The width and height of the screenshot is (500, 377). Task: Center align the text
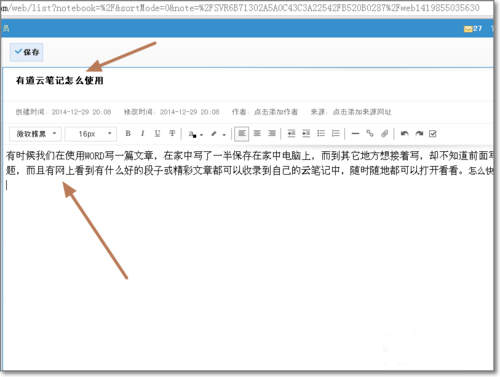pyautogui.click(x=257, y=134)
